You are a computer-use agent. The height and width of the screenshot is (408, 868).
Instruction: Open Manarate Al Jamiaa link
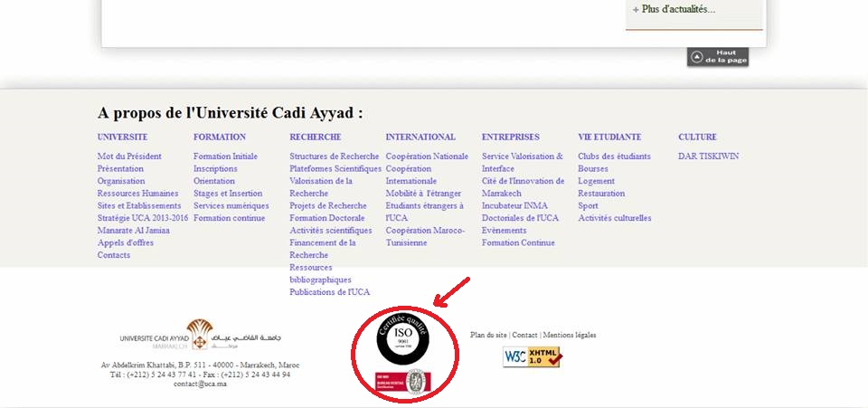[x=134, y=231]
